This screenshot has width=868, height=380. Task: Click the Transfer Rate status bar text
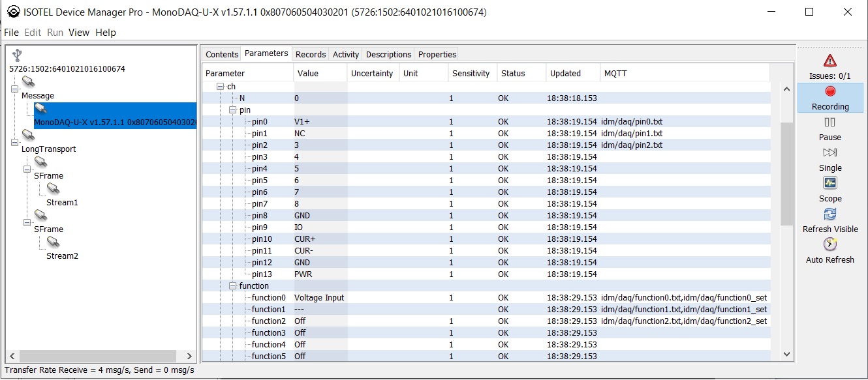click(99, 370)
